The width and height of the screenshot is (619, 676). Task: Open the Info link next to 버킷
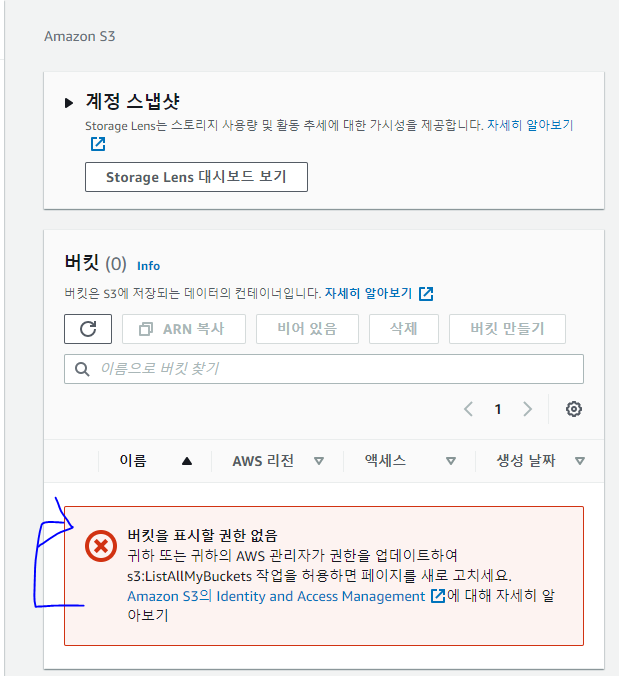pos(148,266)
